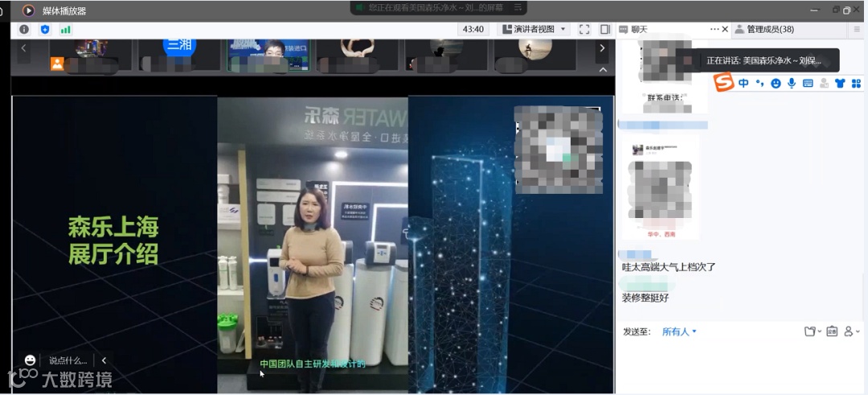Open the 演讲者视图 view dropdown
The width and height of the screenshot is (868, 395).
[533, 29]
